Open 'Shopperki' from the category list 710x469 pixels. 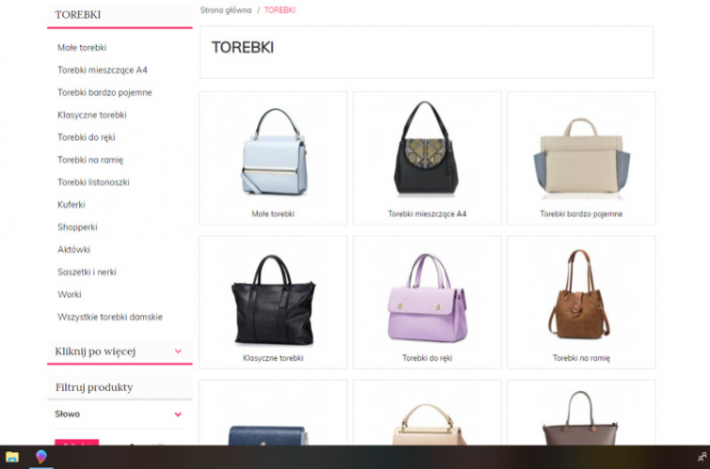coord(77,227)
